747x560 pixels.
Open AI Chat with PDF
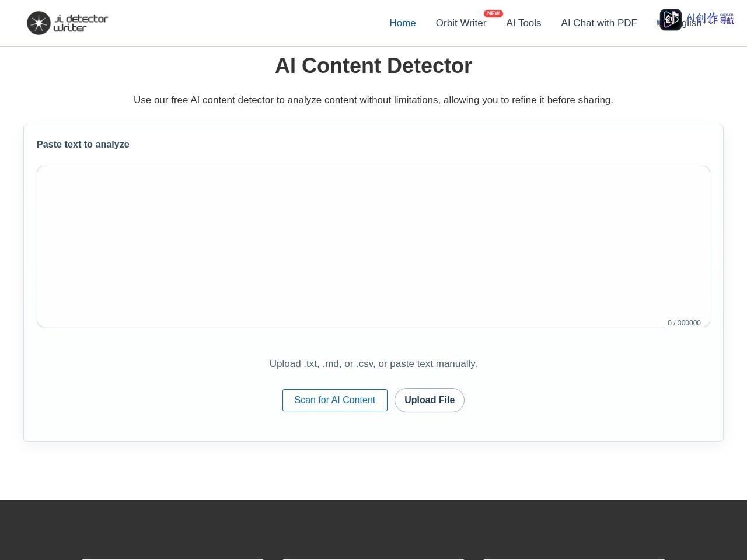[599, 23]
